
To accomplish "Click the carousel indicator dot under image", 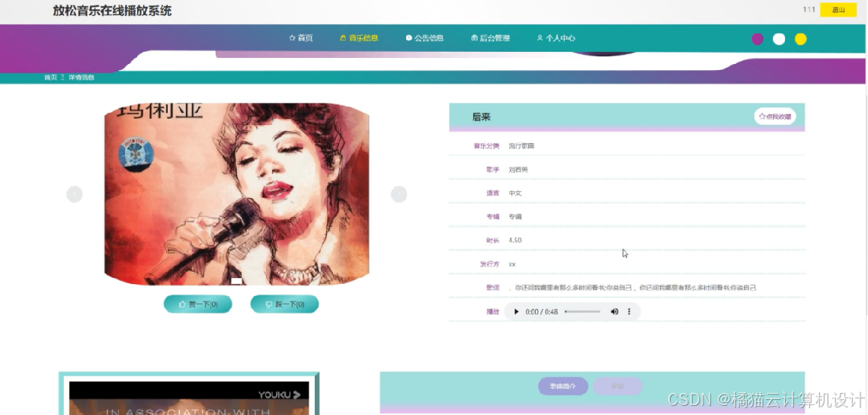I will tap(236, 281).
